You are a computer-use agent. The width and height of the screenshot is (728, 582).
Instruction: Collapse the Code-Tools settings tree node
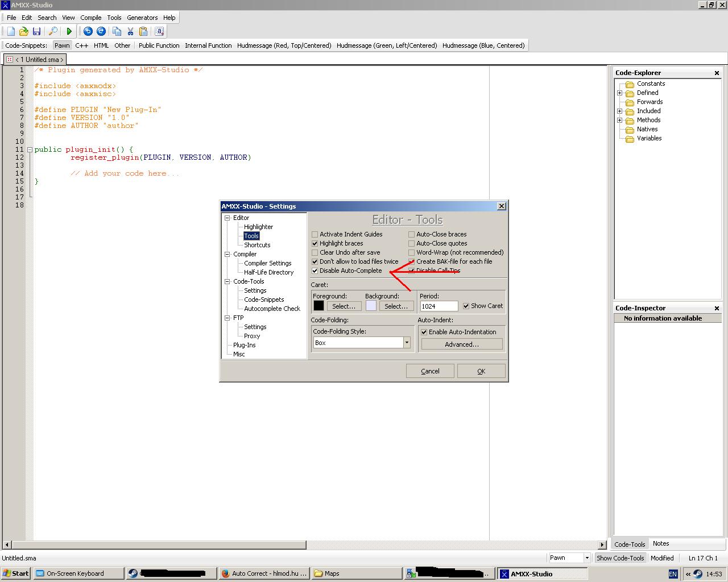[x=227, y=281]
